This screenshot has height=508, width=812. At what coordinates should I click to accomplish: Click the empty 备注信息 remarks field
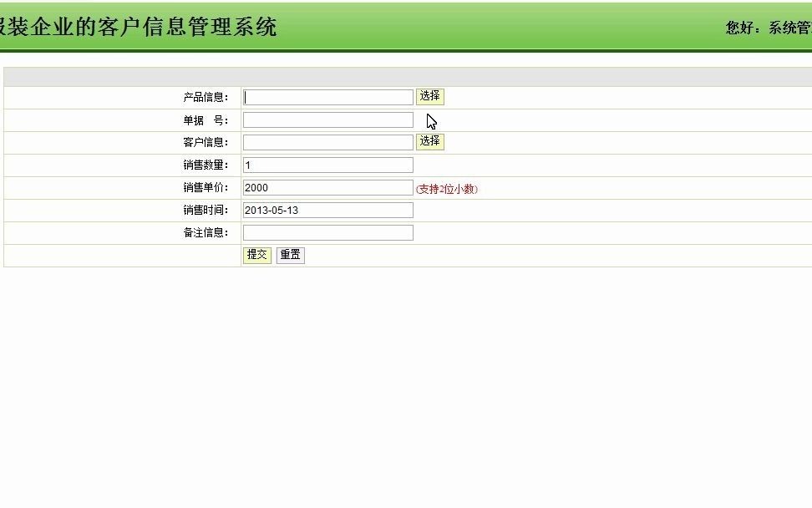click(x=326, y=232)
